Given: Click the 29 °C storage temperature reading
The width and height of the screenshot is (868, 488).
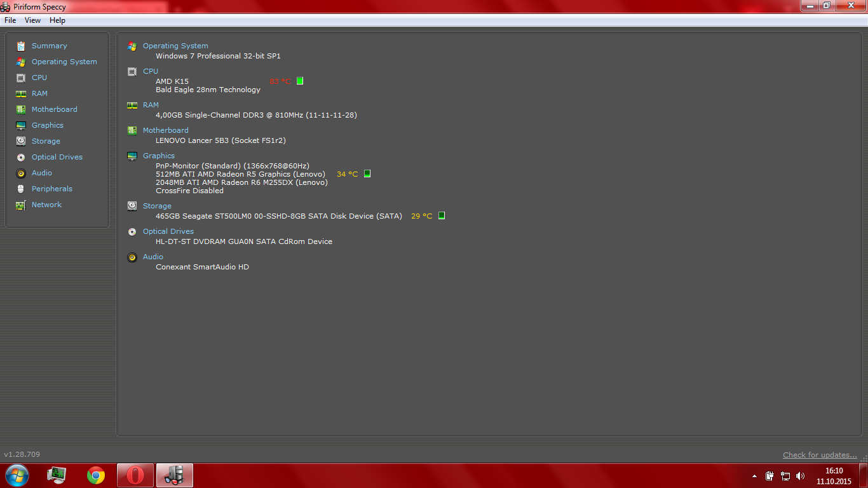Looking at the screenshot, I should (x=421, y=216).
